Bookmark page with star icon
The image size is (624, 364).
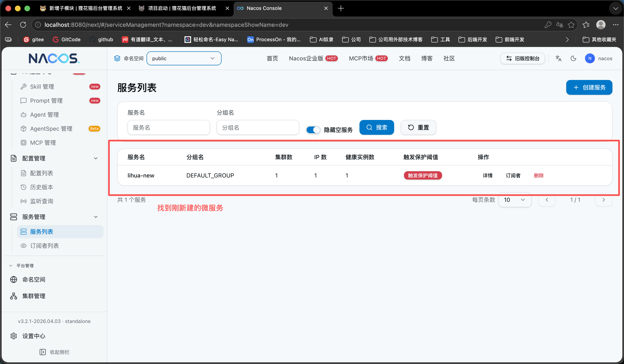[571, 25]
